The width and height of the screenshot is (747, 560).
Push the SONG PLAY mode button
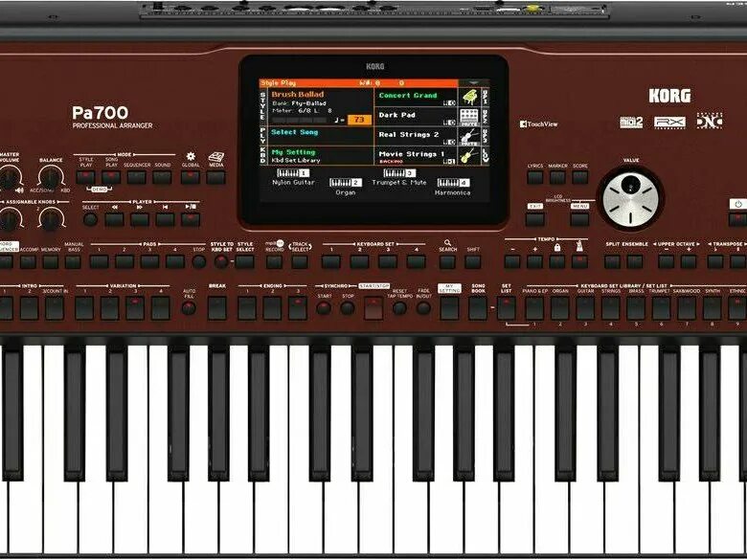[111, 178]
